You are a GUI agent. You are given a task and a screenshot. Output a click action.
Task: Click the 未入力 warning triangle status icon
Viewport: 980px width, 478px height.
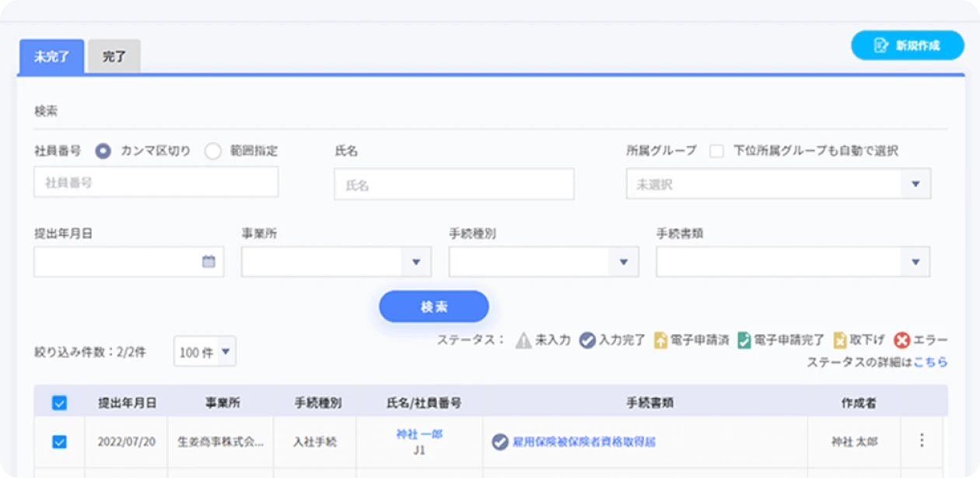point(523,340)
